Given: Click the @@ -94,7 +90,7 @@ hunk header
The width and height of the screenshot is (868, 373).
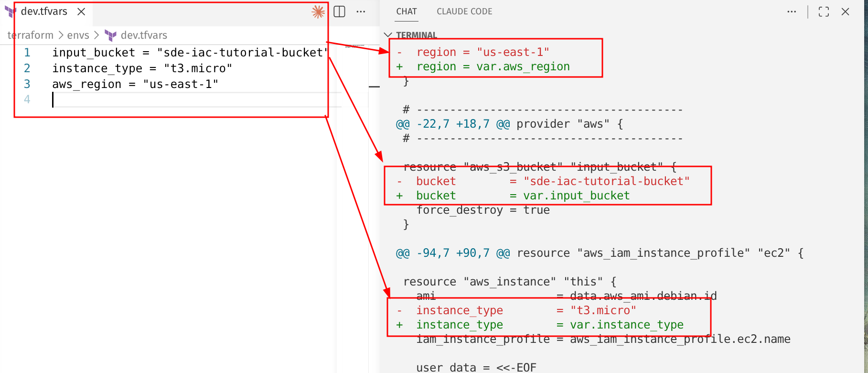Looking at the screenshot, I should tap(600, 253).
